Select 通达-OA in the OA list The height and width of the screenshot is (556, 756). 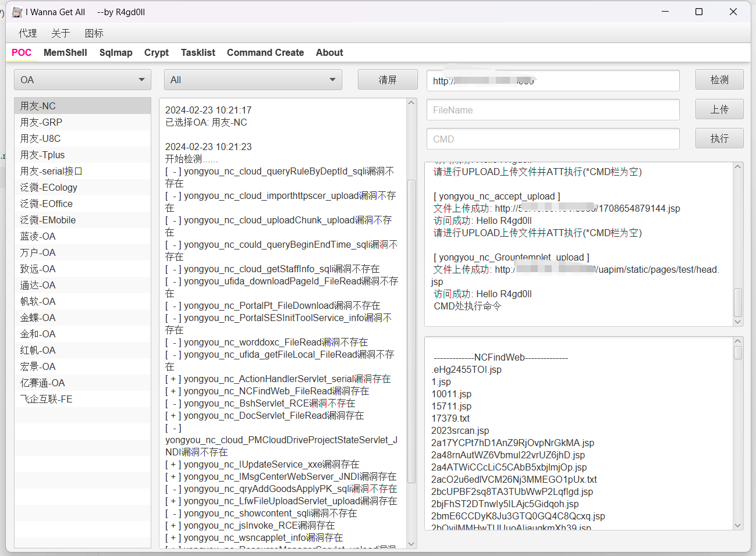point(82,285)
